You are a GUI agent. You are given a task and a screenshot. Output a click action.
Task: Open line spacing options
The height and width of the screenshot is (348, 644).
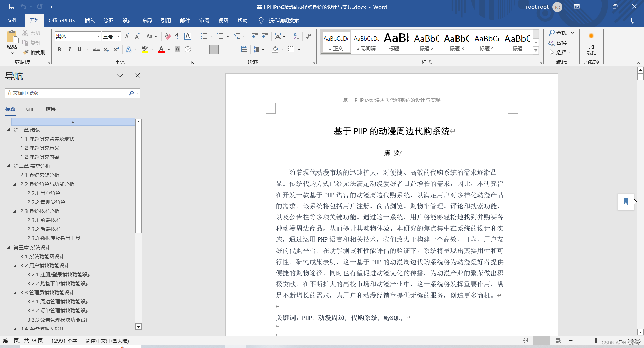click(257, 50)
